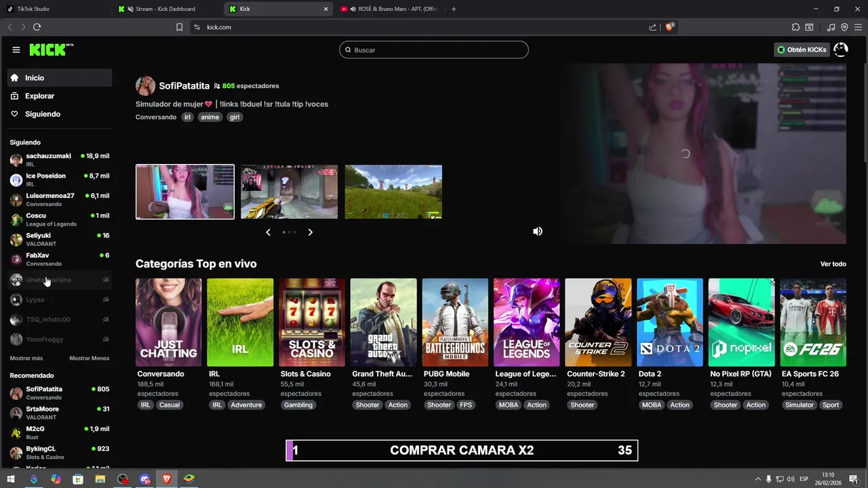This screenshot has width=868, height=488.
Task: Click the Simulator tag under EA Sports
Action: click(x=800, y=405)
